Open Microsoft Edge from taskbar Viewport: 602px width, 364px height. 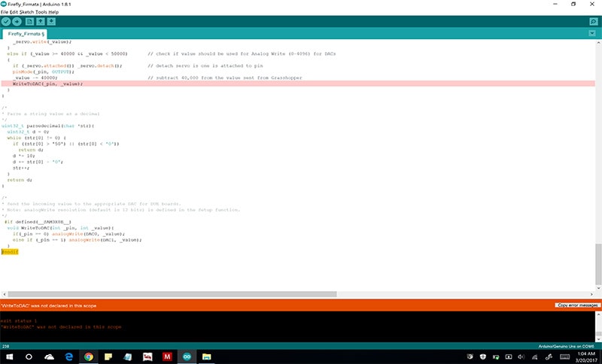(x=69, y=356)
